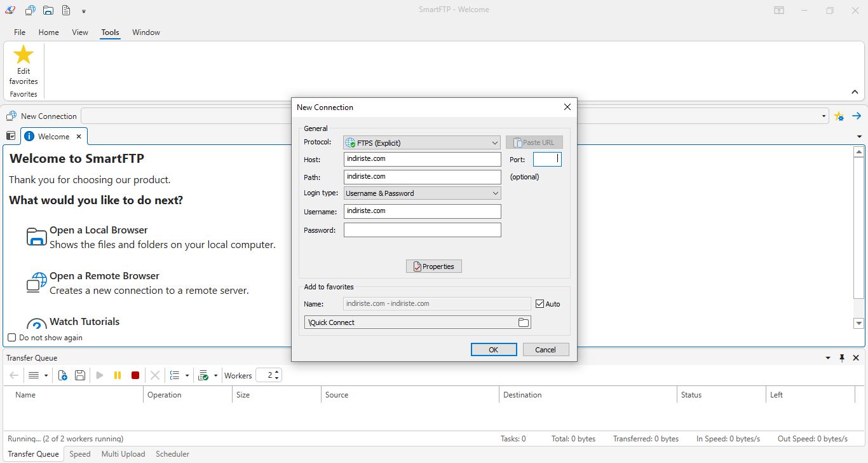Stop the transfer queue with the red icon
The width and height of the screenshot is (868, 463).
point(135,375)
